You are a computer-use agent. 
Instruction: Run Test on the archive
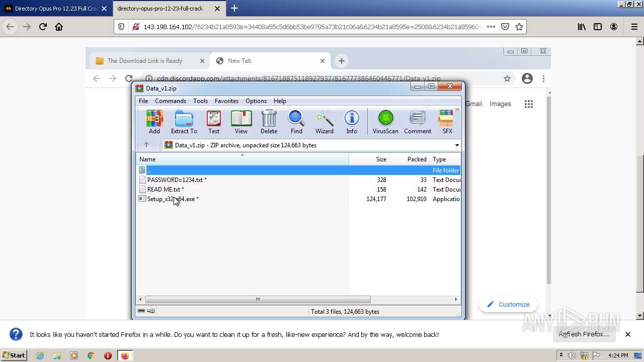[214, 122]
